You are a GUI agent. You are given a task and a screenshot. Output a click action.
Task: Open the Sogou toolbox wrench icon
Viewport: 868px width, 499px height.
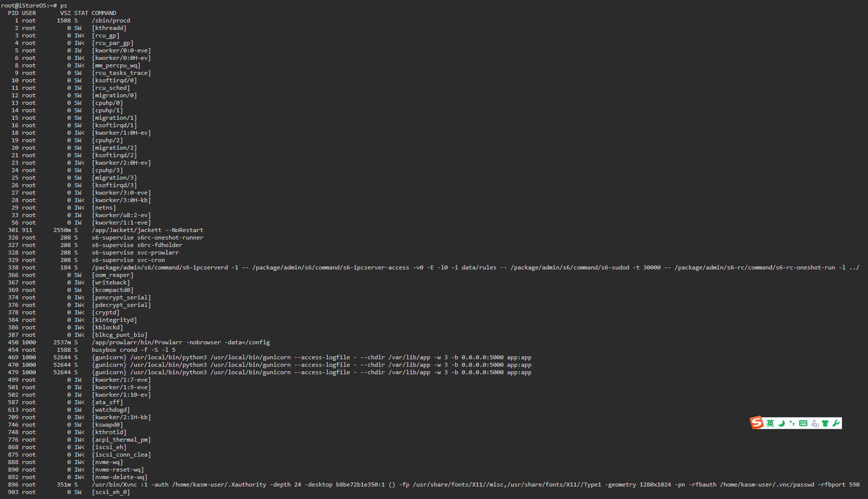[836, 423]
